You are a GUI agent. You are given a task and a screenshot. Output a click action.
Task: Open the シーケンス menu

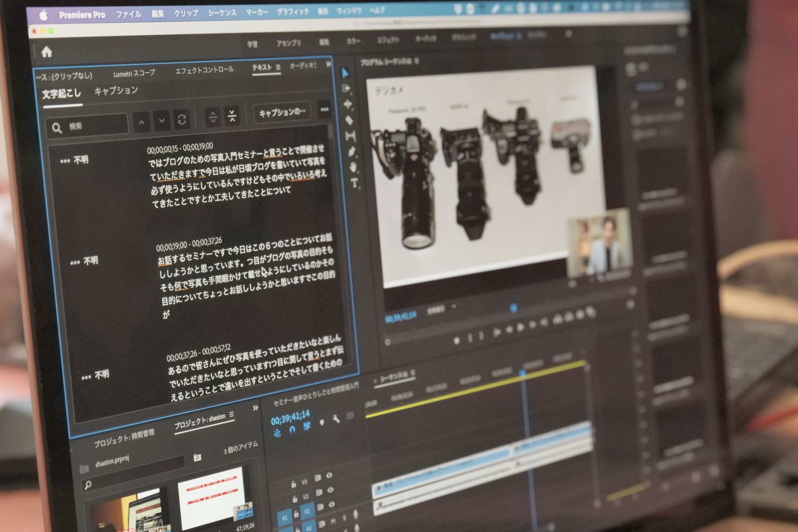tap(222, 12)
